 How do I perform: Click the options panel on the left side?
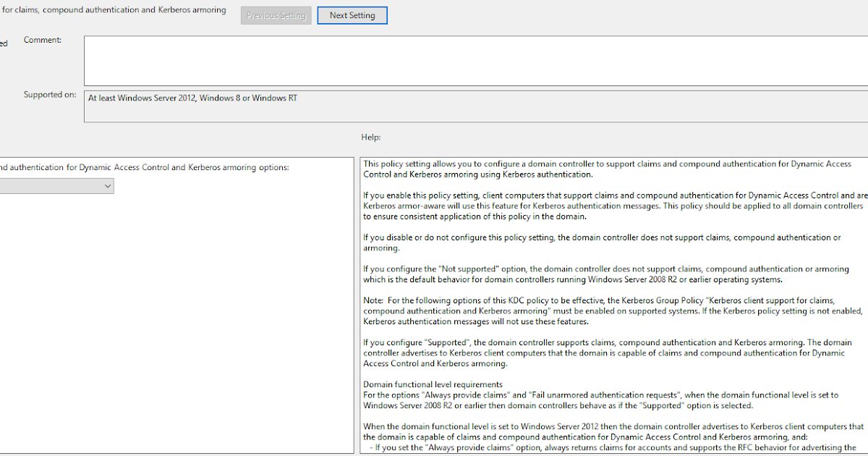(x=174, y=304)
